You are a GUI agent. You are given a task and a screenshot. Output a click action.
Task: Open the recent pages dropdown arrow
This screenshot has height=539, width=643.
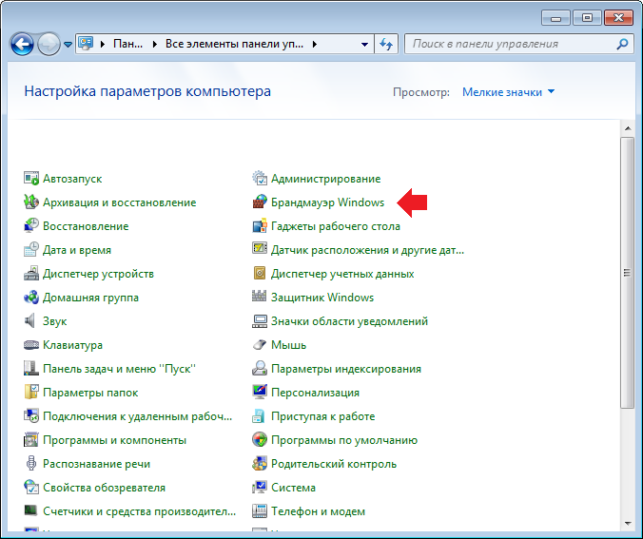pyautogui.click(x=68, y=44)
